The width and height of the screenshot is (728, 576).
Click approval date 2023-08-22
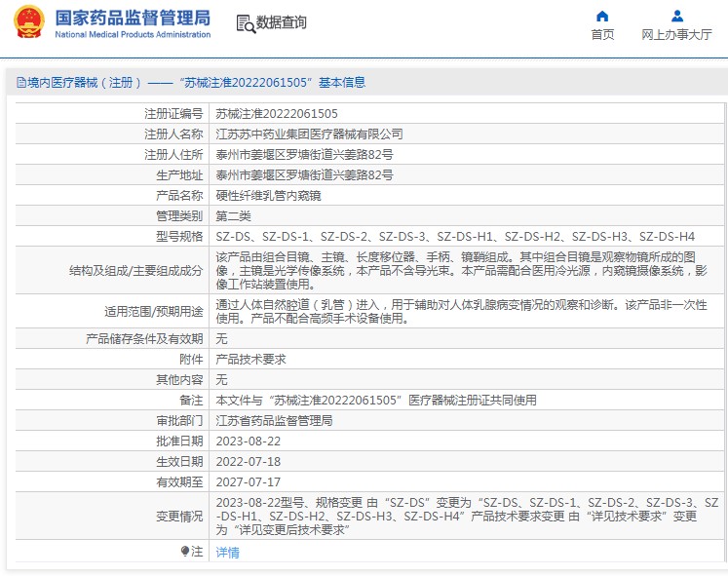click(248, 441)
